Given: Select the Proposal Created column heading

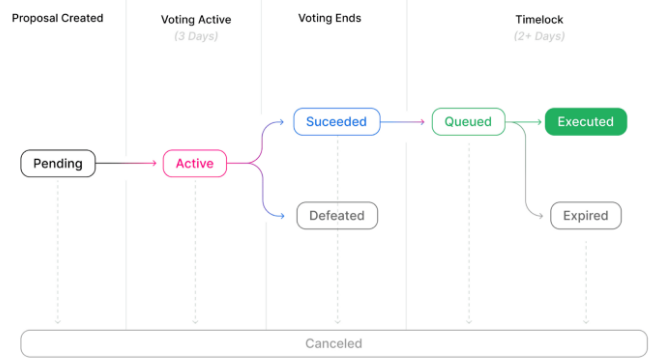Looking at the screenshot, I should [x=58, y=18].
